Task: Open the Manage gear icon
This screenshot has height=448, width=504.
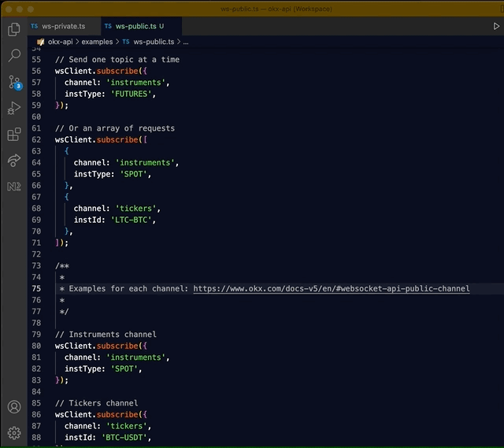Action: tap(14, 433)
